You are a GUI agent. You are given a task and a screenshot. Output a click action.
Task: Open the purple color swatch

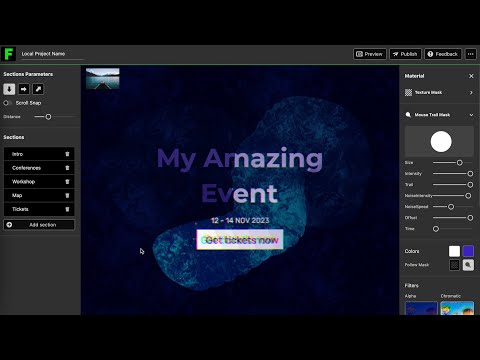(x=468, y=251)
